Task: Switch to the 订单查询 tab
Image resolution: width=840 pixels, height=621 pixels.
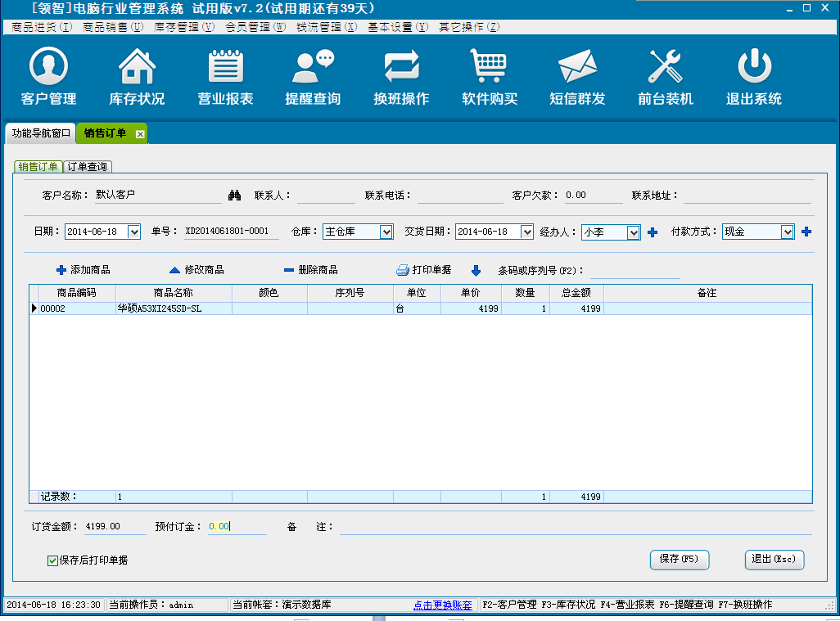Action: click(x=87, y=167)
